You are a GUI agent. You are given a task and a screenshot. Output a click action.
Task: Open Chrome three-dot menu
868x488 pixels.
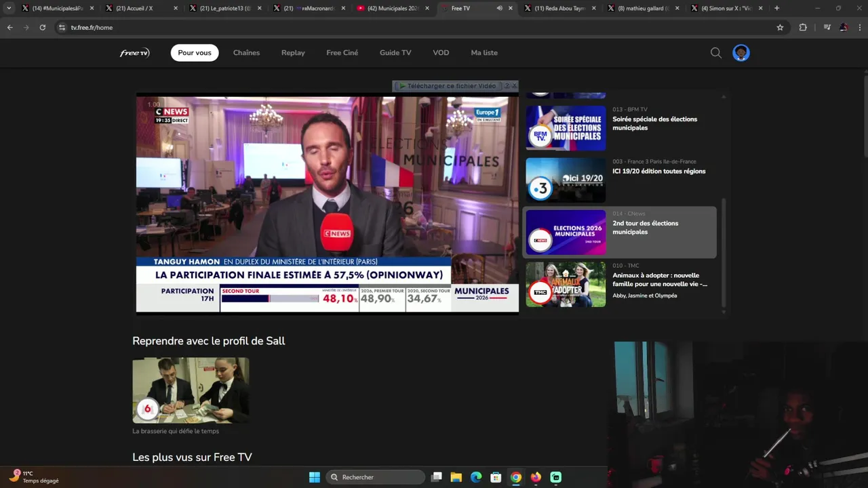pyautogui.click(x=860, y=27)
